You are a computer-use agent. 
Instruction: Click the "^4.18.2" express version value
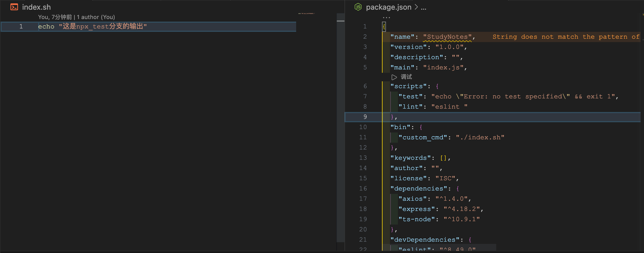click(x=462, y=209)
